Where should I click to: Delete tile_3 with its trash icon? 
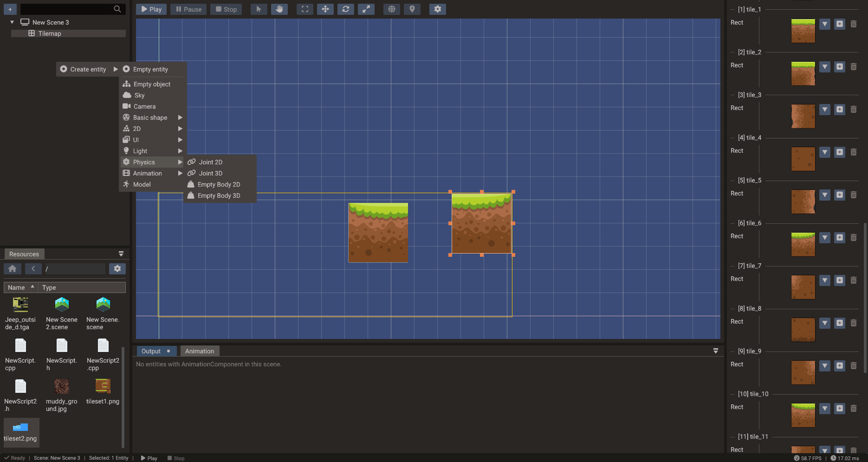tap(854, 109)
